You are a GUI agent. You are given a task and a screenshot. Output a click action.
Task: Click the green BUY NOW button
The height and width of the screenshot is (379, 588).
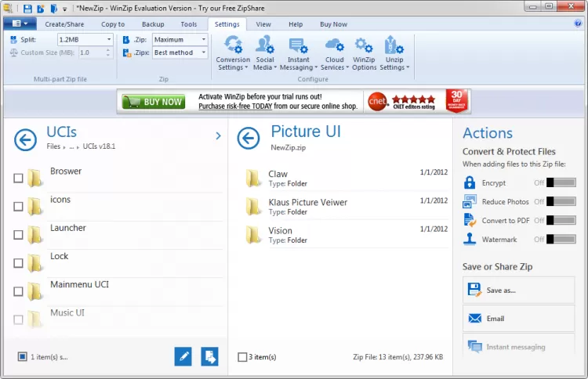click(x=154, y=102)
